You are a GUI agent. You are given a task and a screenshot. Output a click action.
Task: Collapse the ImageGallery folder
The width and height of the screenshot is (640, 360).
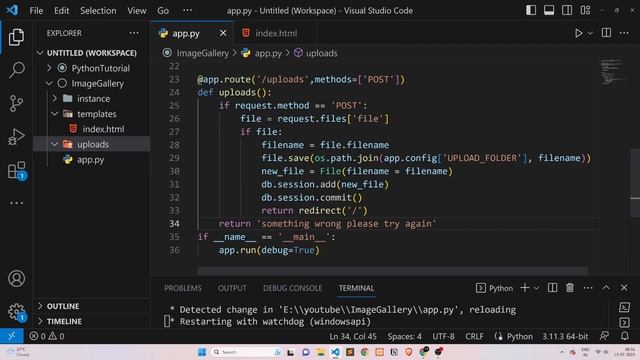coord(91,84)
